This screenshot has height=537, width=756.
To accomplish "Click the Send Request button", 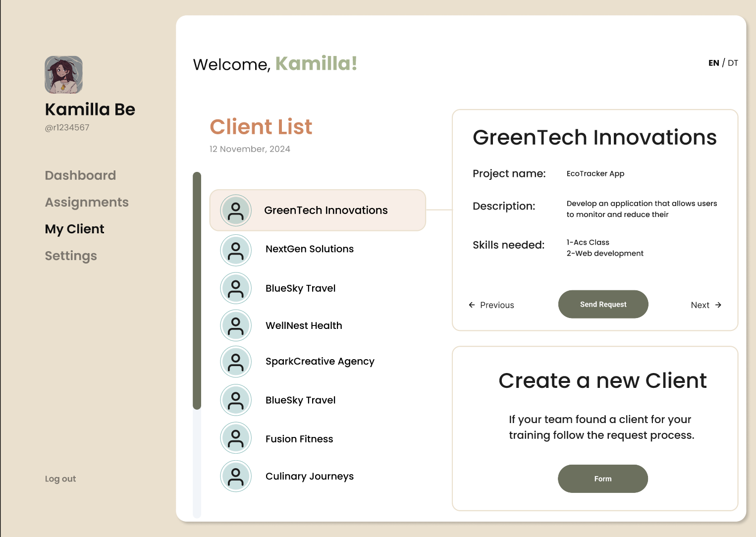I will pyautogui.click(x=603, y=304).
